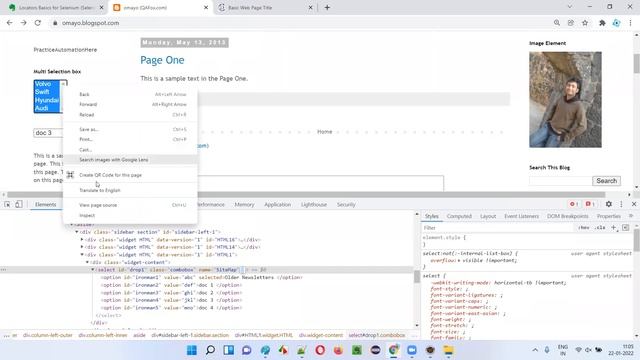
Task: Toggle DevTools device toolbar icon
Action: pyautogui.click(x=19, y=204)
